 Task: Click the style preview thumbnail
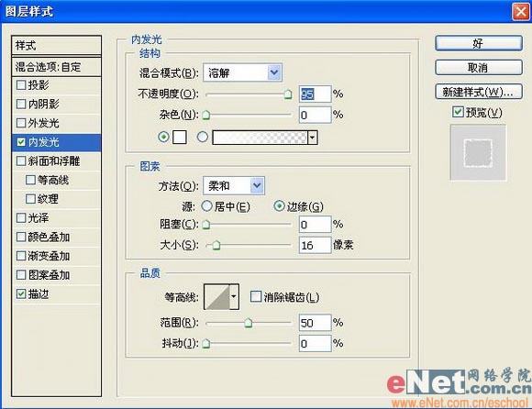(x=478, y=152)
